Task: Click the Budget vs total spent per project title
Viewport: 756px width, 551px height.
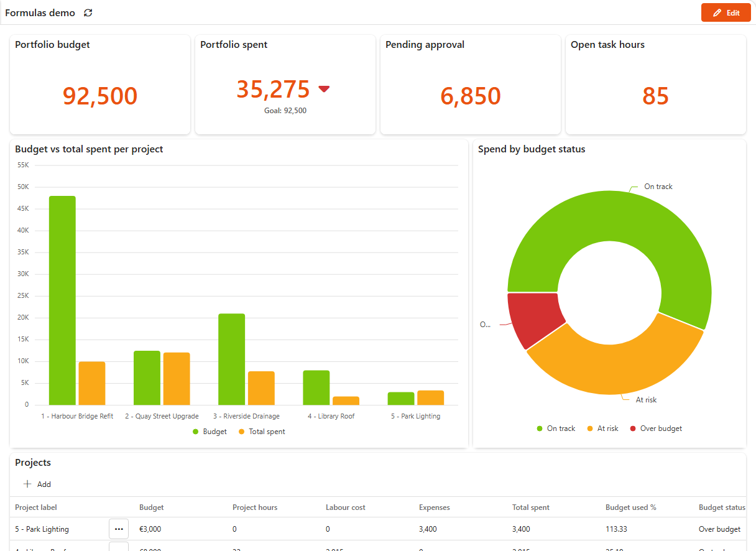Action: tap(89, 149)
